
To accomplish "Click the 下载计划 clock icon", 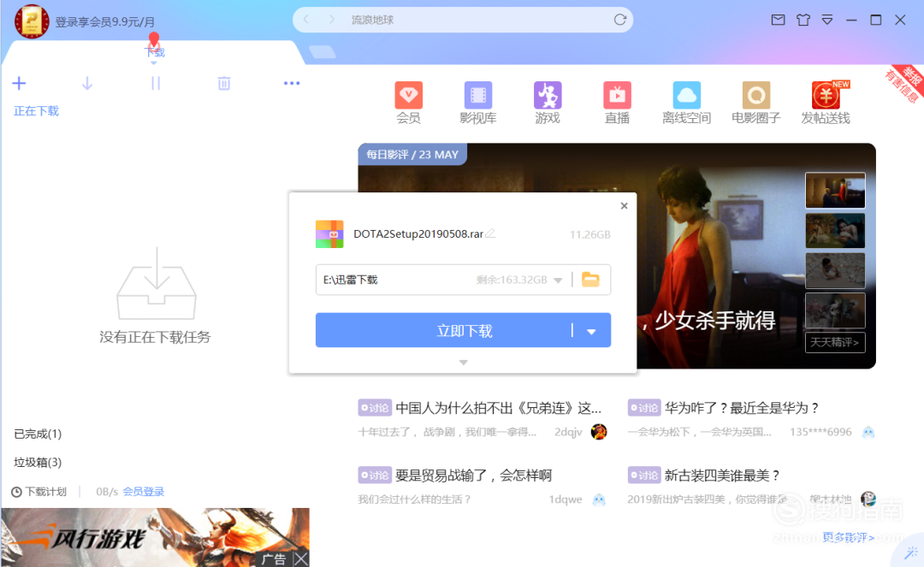I will (16, 492).
